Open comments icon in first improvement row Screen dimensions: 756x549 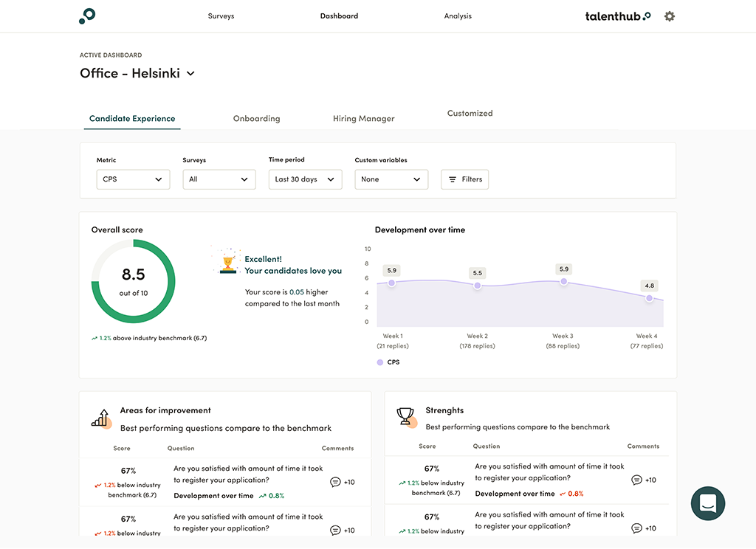(x=335, y=482)
